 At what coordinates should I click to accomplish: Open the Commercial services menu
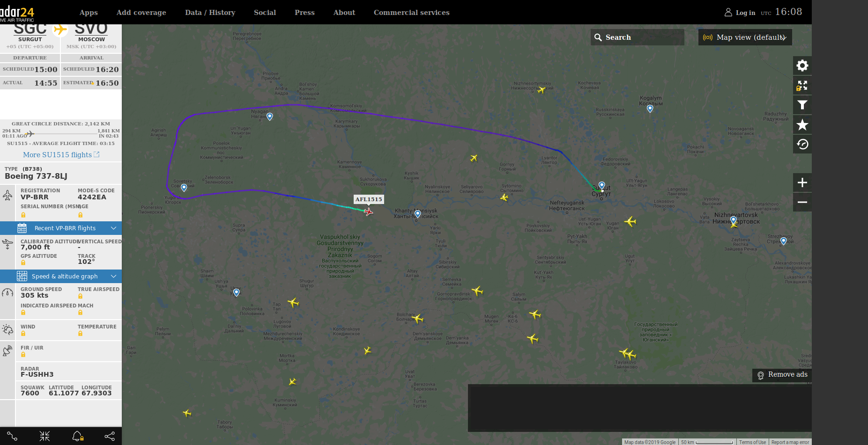[411, 12]
